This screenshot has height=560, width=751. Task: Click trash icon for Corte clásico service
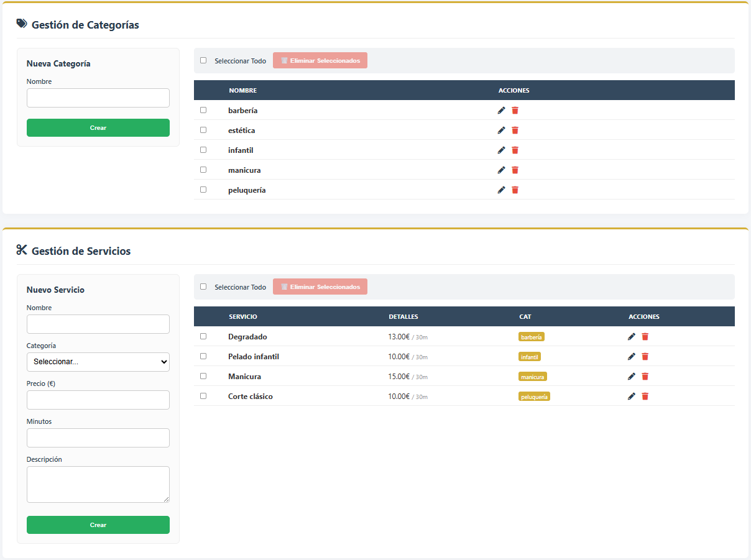[x=645, y=397]
